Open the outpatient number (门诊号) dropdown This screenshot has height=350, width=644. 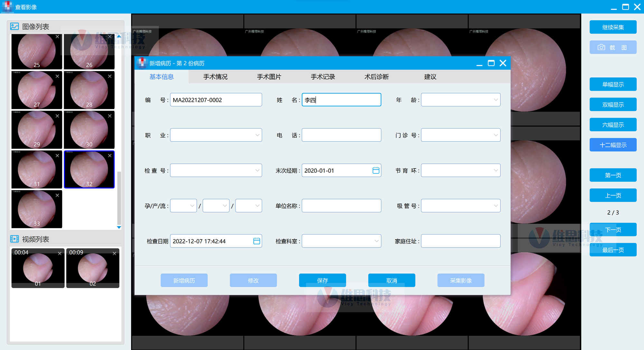pos(496,135)
